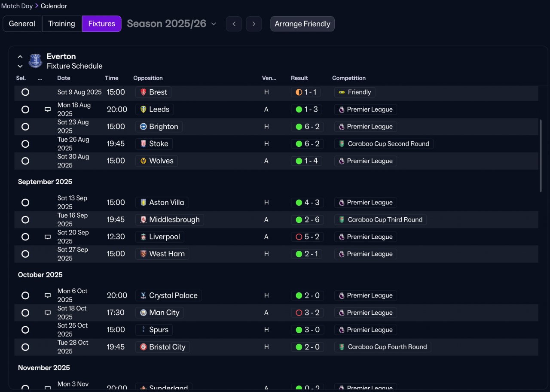This screenshot has width=550, height=392.
Task: Click the Carabao Cup icon on Middlesbrough row
Action: click(342, 220)
